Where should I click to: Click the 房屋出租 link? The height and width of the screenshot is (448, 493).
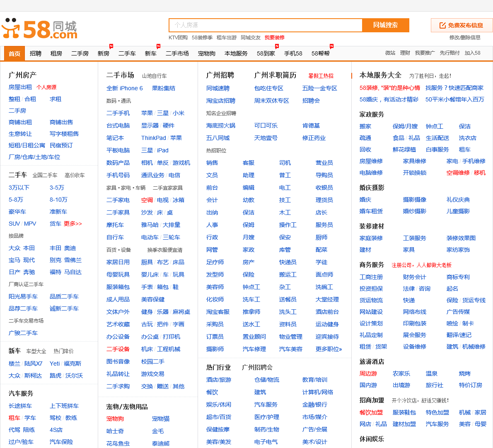click(20, 87)
